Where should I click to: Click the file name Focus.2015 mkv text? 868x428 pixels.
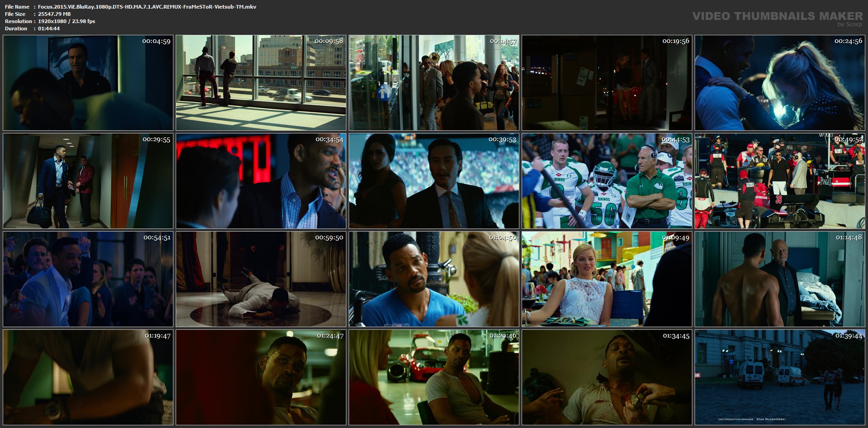point(147,7)
